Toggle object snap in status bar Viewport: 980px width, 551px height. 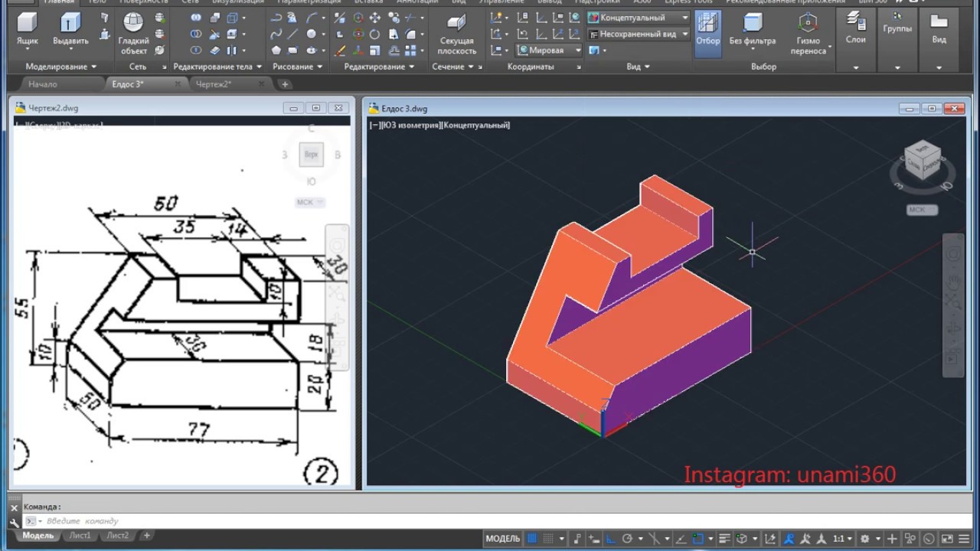pyautogui.click(x=697, y=539)
